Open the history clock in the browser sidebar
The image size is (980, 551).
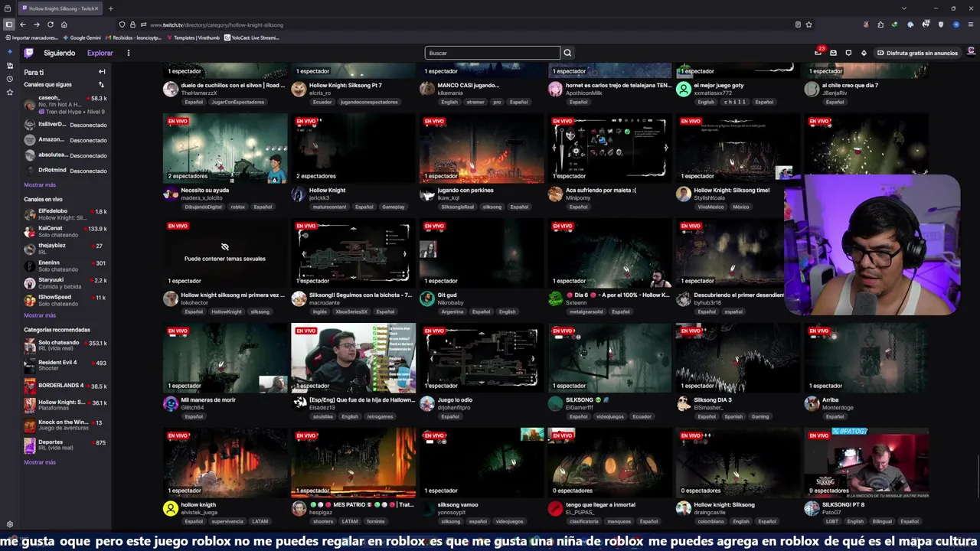pos(9,79)
